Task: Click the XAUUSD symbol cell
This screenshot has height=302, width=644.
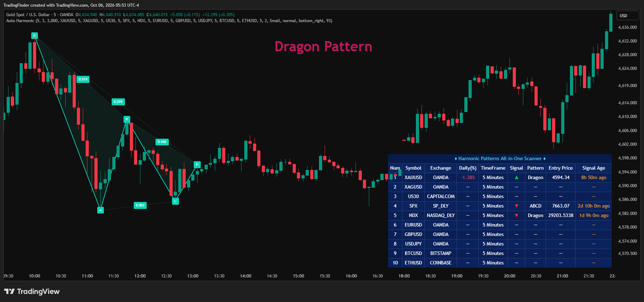Action: (413, 178)
